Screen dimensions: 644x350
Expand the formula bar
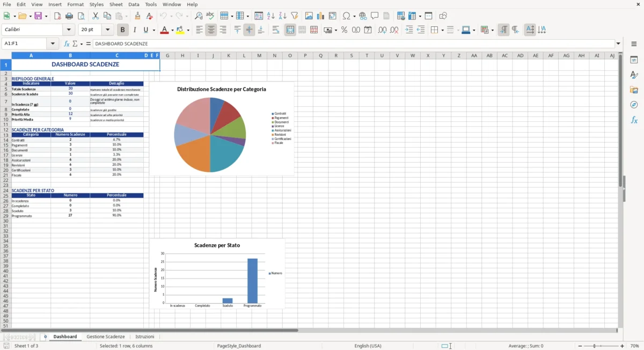pyautogui.click(x=618, y=43)
